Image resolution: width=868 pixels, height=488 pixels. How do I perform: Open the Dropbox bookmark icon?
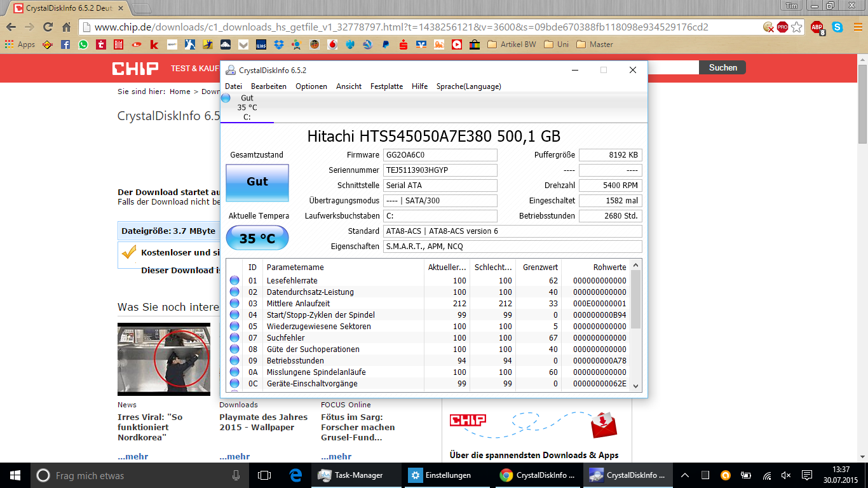278,44
